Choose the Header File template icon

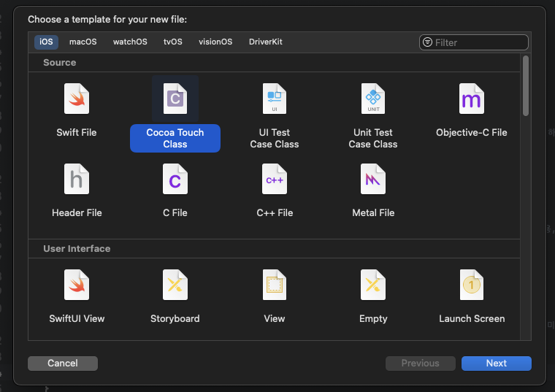pyautogui.click(x=77, y=179)
